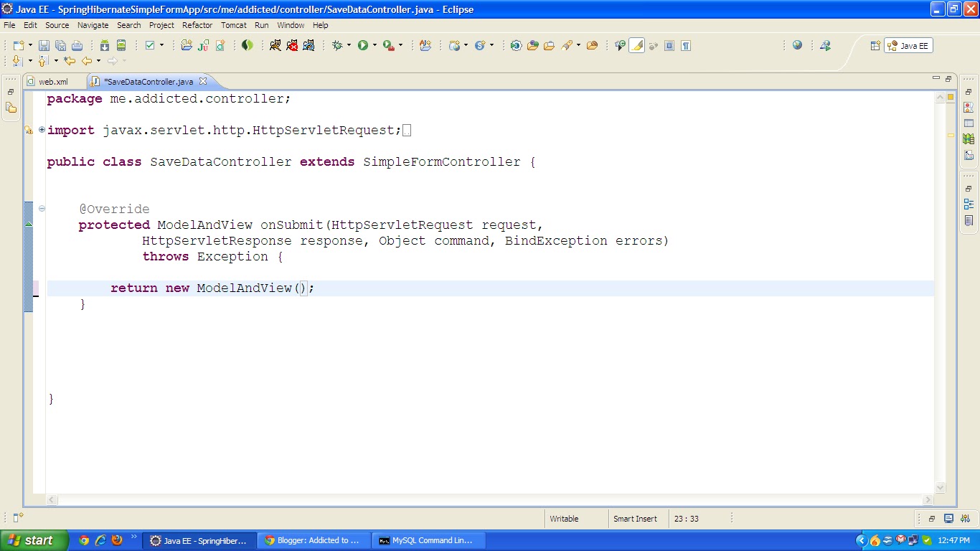This screenshot has width=980, height=551.
Task: Create a new Java class
Action: pos(220,45)
